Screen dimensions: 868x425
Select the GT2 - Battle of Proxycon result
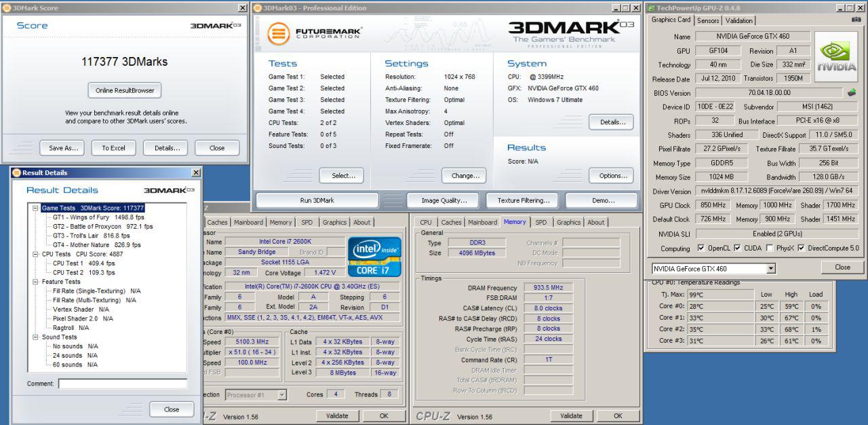(x=102, y=227)
